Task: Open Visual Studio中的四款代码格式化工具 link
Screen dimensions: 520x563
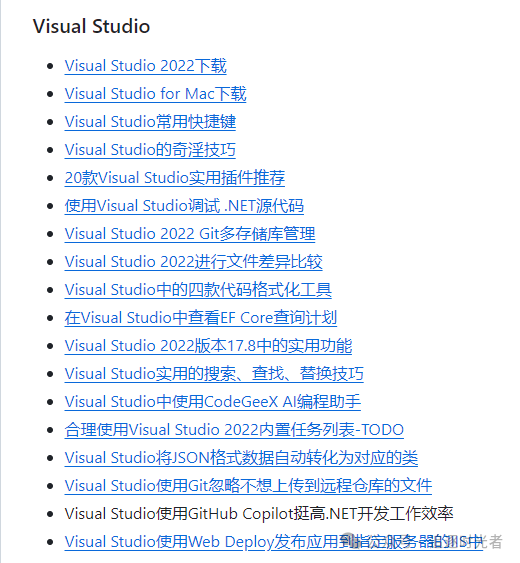Action: (198, 290)
